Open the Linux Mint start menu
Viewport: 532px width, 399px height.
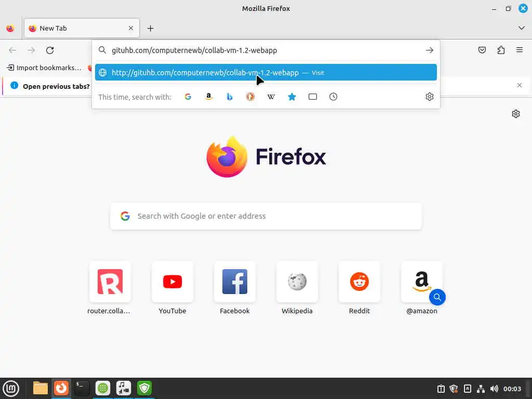[11, 389]
